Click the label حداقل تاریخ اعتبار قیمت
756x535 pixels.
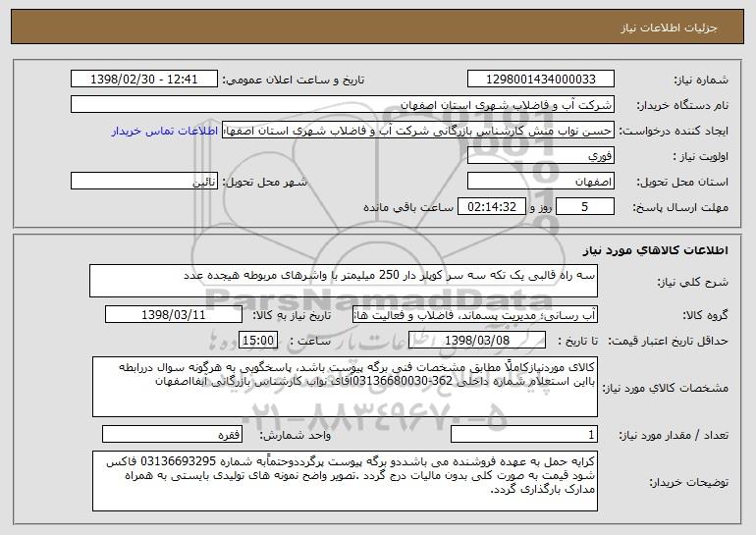point(668,341)
